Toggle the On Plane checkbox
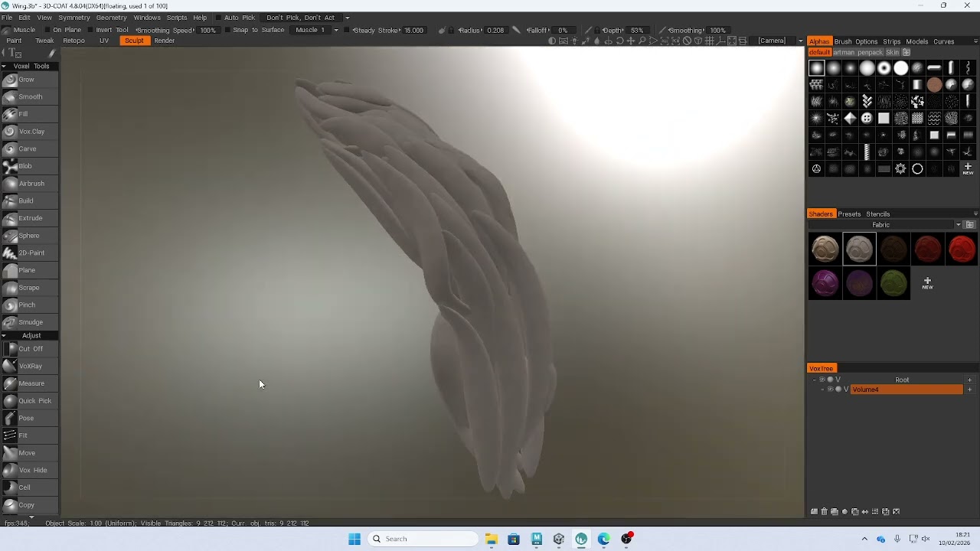The width and height of the screenshot is (980, 551). pos(46,30)
